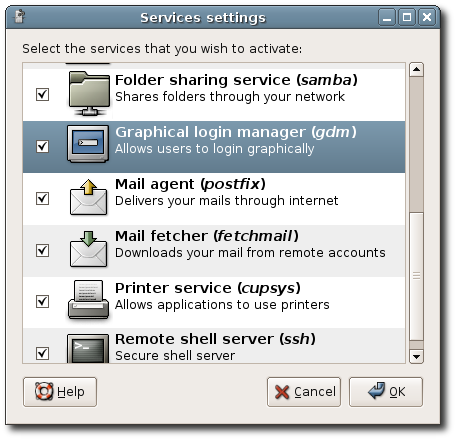
Task: Click the postfix mail agent envelope icon
Action: (x=88, y=197)
